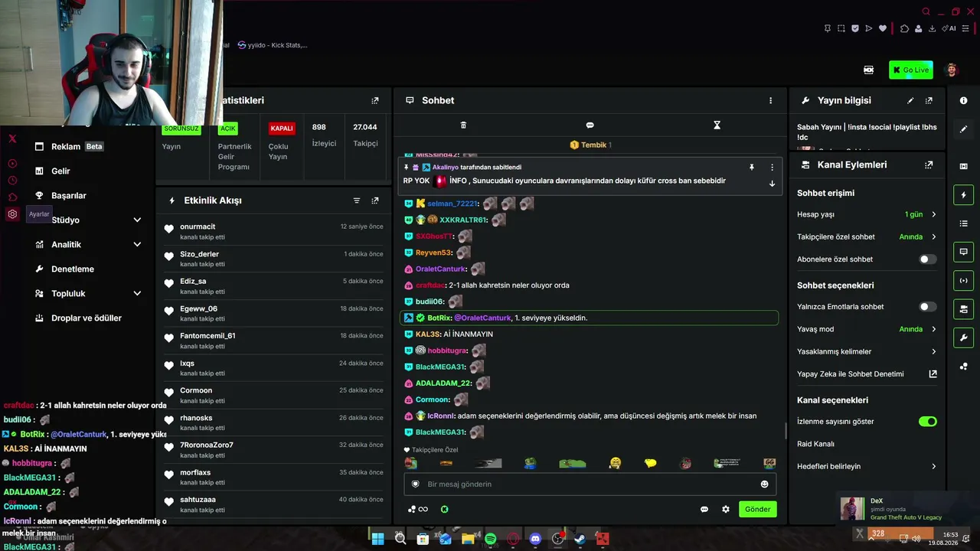The image size is (980, 551).
Task: Toggle Yalnızca Emotlarla sohbet switch
Action: (928, 307)
